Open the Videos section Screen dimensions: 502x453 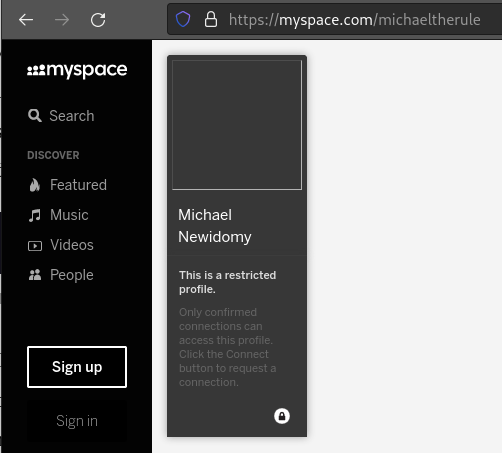[x=72, y=245]
